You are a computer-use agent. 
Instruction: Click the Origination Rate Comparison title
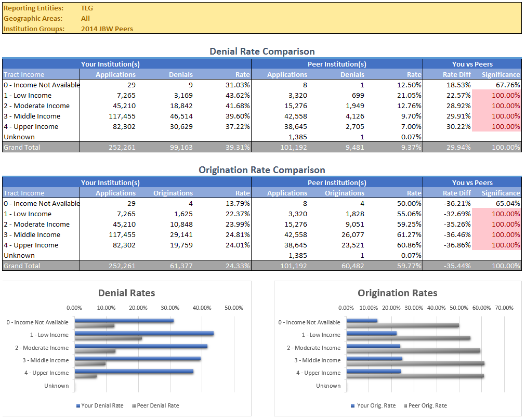pos(262,170)
